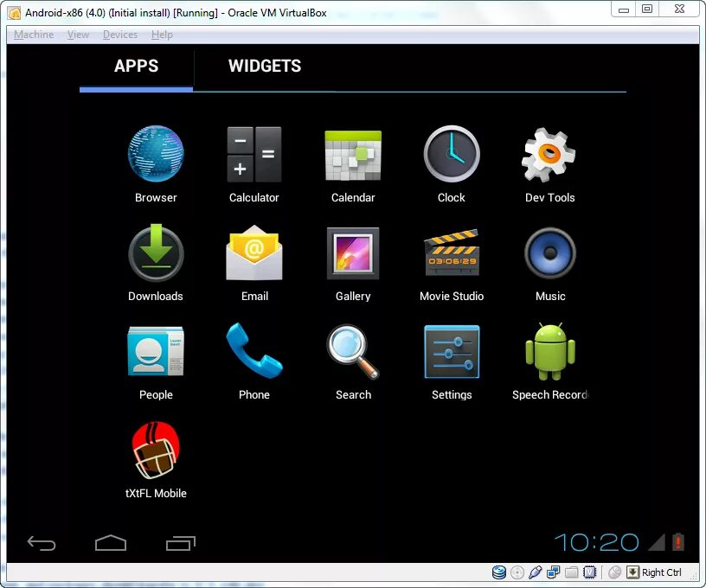Close the VirtualBox window
The height and width of the screenshot is (588, 706).
[679, 10]
